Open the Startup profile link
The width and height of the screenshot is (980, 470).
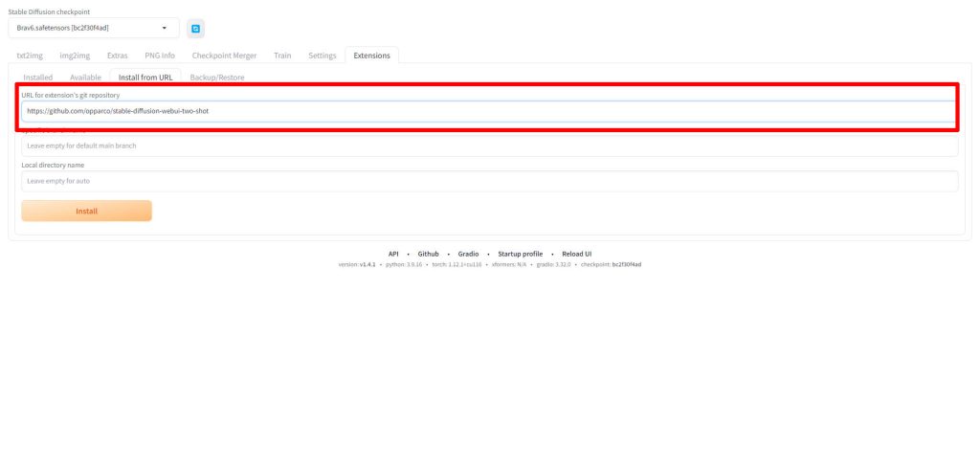(520, 254)
